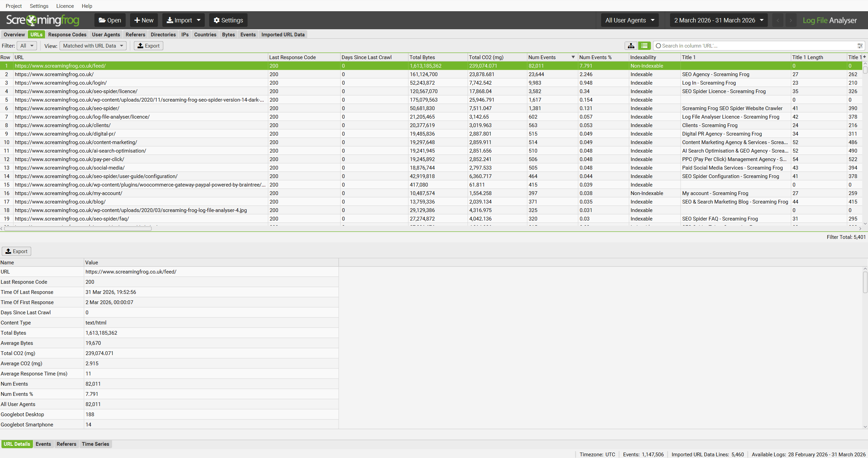Select the Response Codes tab
The image size is (868, 458).
pyautogui.click(x=67, y=35)
